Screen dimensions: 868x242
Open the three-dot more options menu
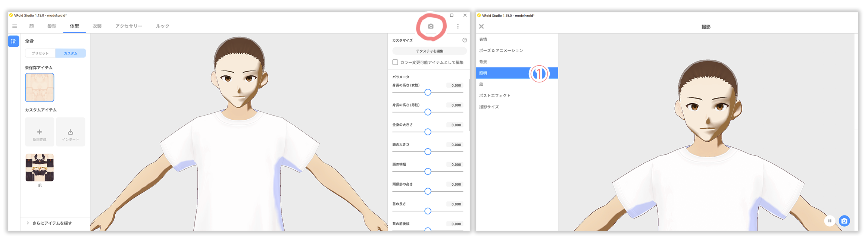pos(458,26)
